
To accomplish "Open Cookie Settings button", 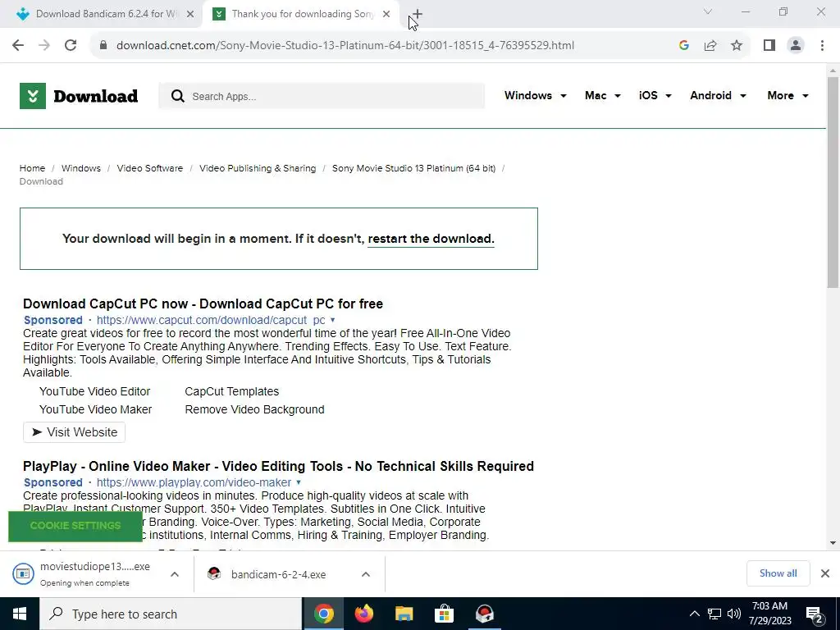I will tap(75, 526).
